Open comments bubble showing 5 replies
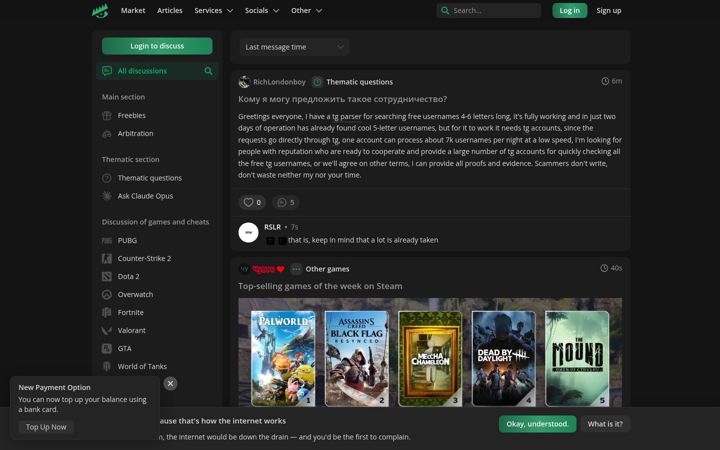Image resolution: width=720 pixels, height=450 pixels. click(286, 202)
